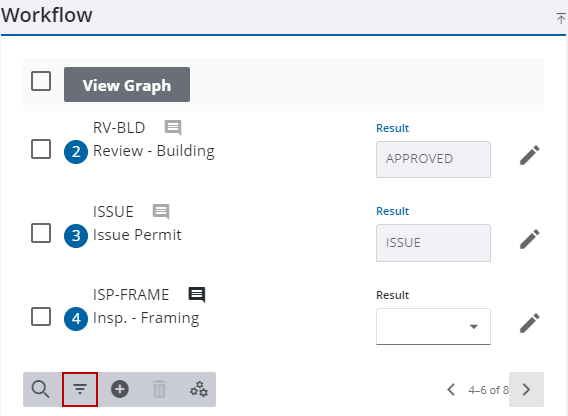
Task: Check the select-all checkbox beside View Graph
Action: [x=41, y=81]
